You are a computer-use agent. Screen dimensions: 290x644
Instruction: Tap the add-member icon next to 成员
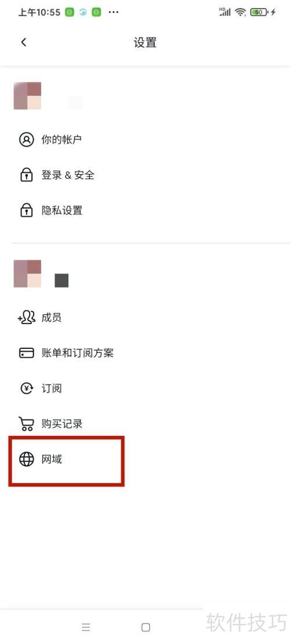[x=27, y=318]
